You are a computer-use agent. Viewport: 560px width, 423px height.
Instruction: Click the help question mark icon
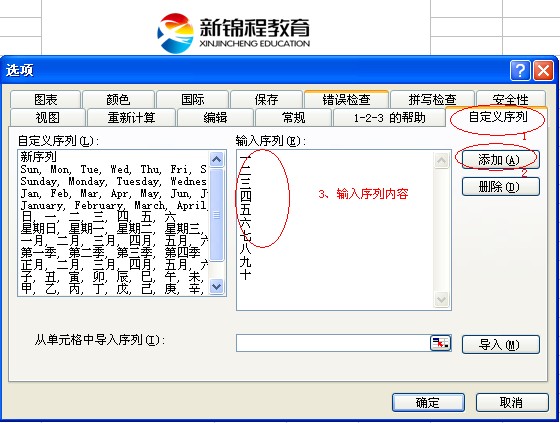[x=520, y=70]
